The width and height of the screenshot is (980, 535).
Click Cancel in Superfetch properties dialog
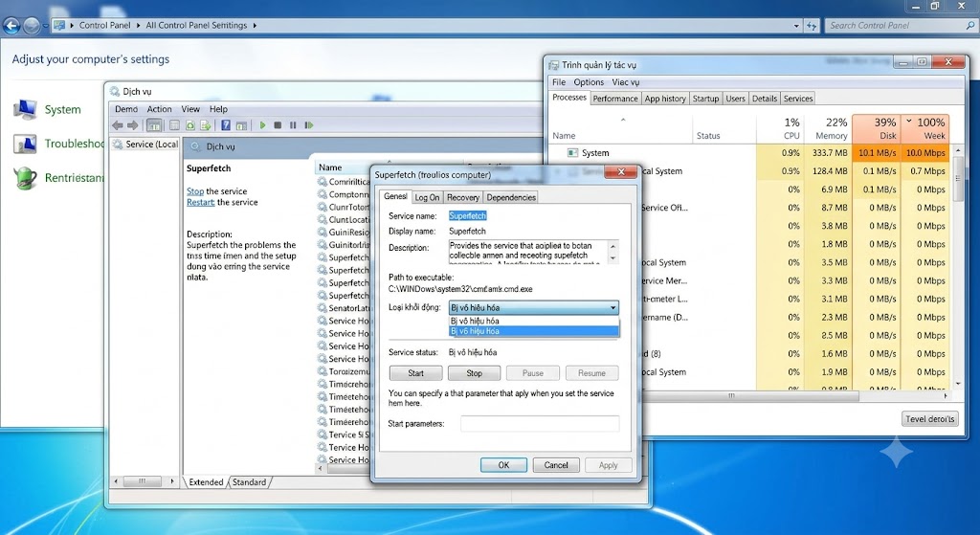click(556, 465)
